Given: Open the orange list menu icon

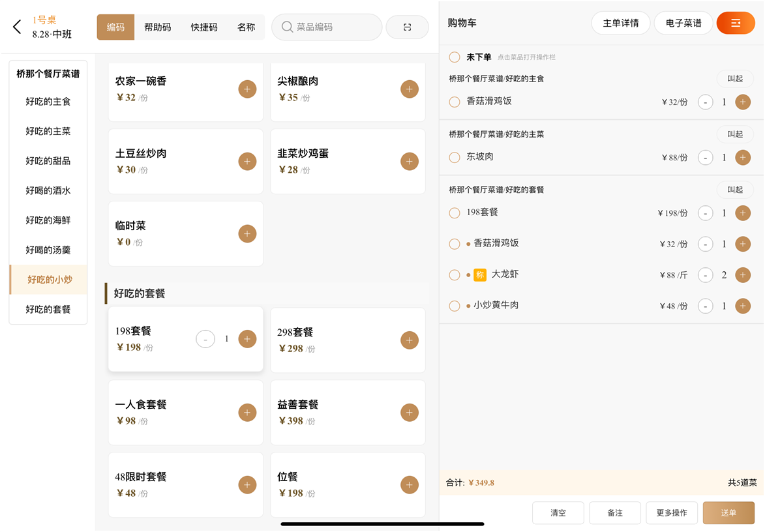Looking at the screenshot, I should [735, 23].
